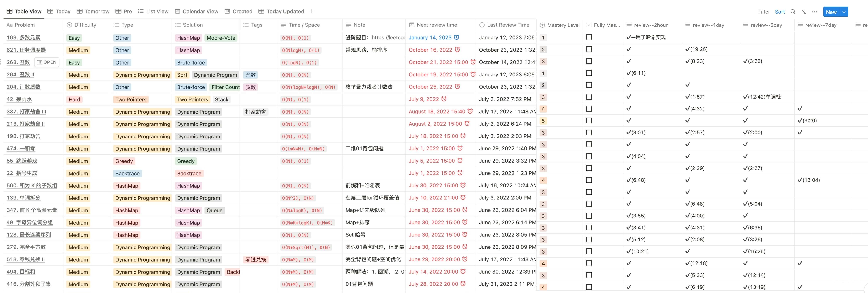Click alarm icon beside January 14, 2023
Image resolution: width=868 pixels, height=293 pixels.
click(x=457, y=37)
